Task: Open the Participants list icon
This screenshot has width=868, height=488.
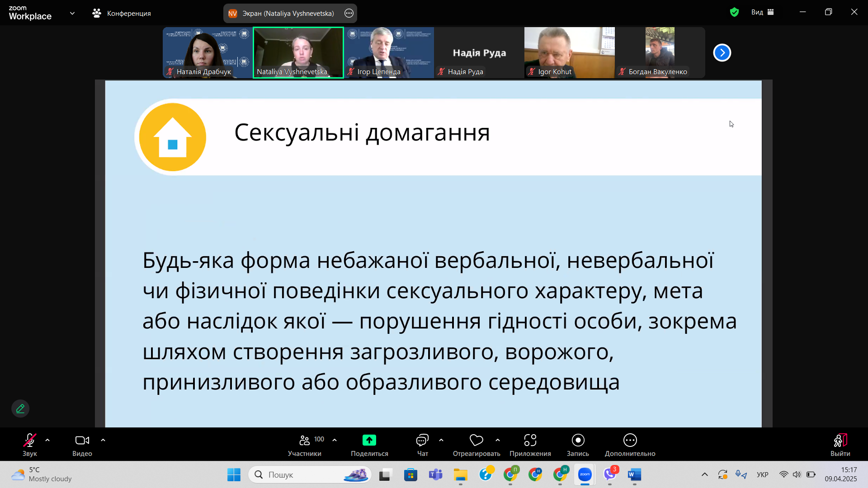Action: coord(305,440)
